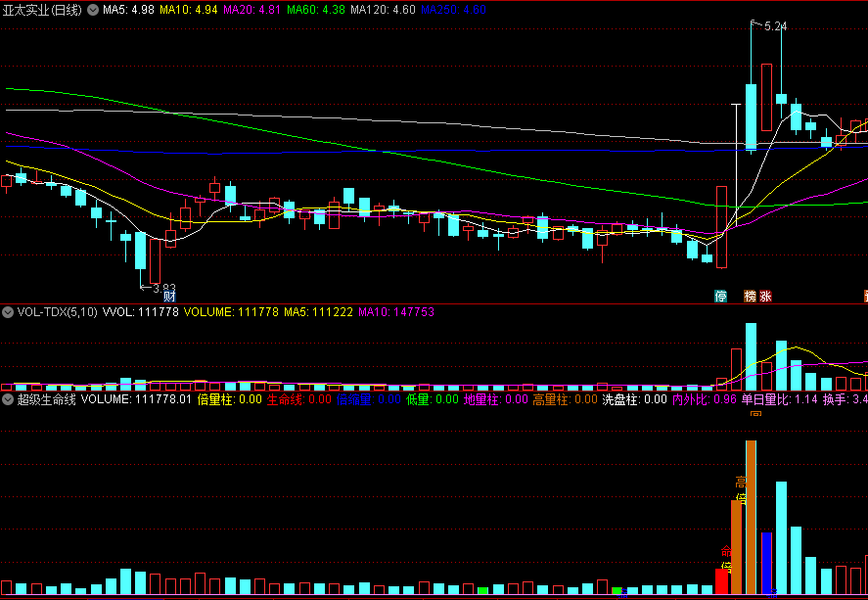Select the 超级生命线 indicator name
The width and height of the screenshot is (868, 600).
pos(46,399)
